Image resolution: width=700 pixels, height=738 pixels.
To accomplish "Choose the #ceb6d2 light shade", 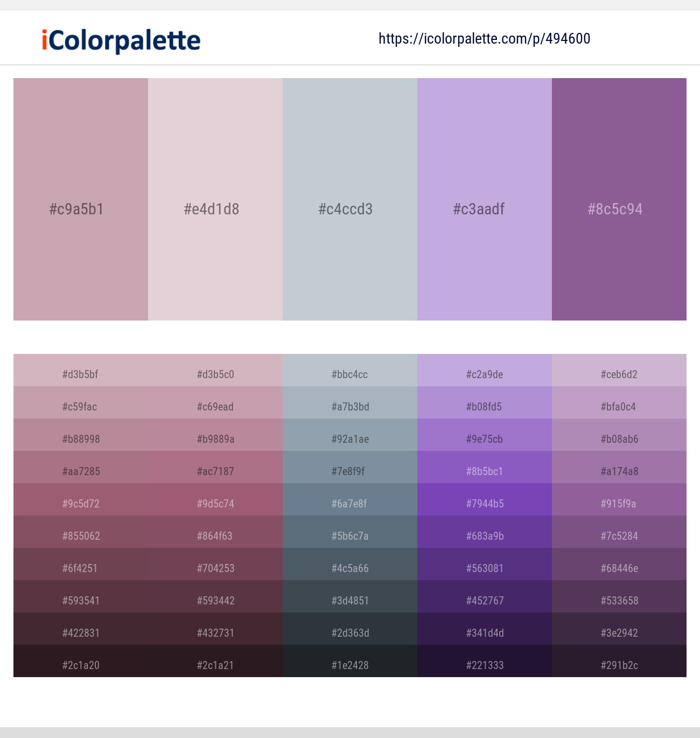I will tap(619, 370).
